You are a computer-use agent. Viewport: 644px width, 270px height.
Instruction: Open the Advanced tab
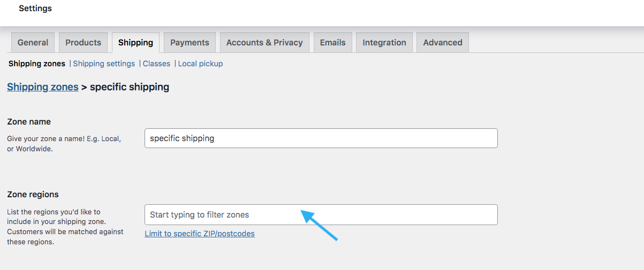click(443, 43)
